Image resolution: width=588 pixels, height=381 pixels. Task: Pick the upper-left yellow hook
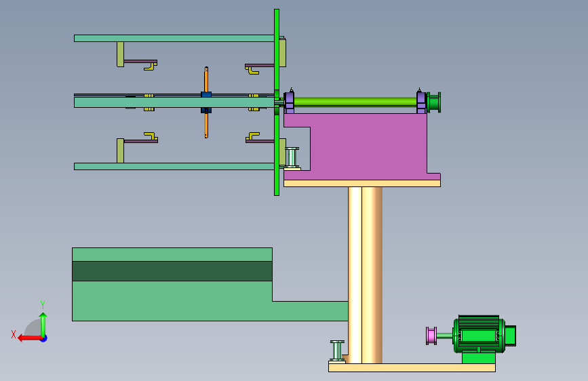click(151, 66)
